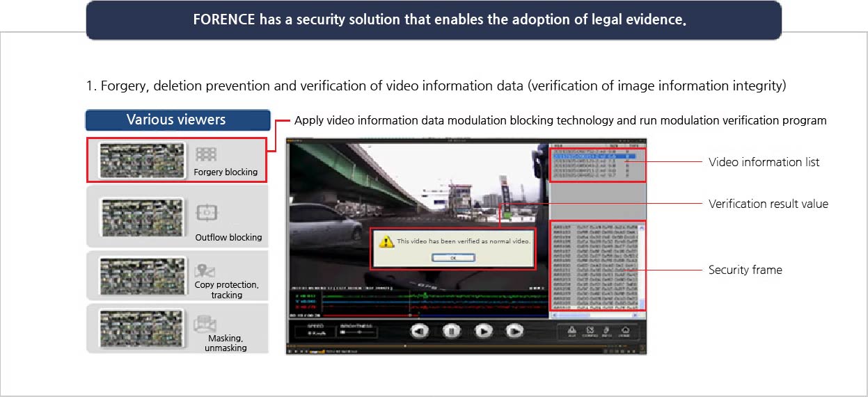Click the Various viewers header
Viewport: 868px width, 397px height.
177,120
